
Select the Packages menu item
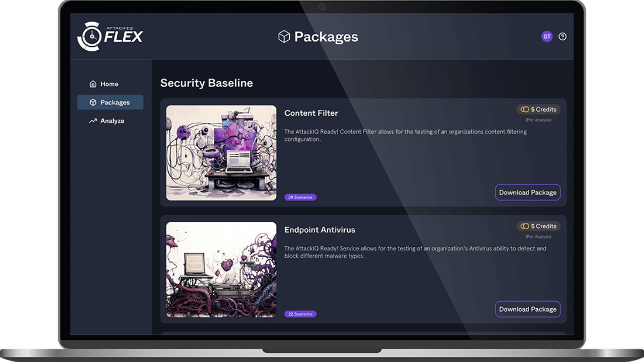coord(110,103)
